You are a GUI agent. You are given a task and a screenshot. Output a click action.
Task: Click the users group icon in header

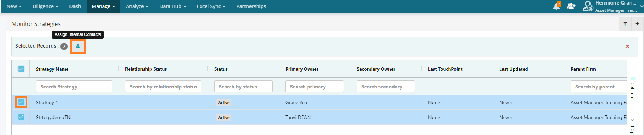pos(571,6)
